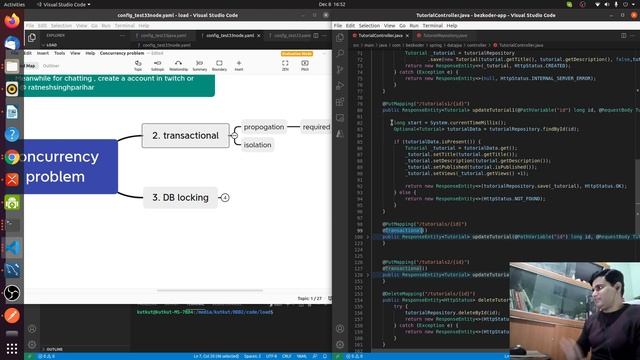Close the TutorialController.java tab
Viewport: 640px width, 360px height.
(x=407, y=36)
